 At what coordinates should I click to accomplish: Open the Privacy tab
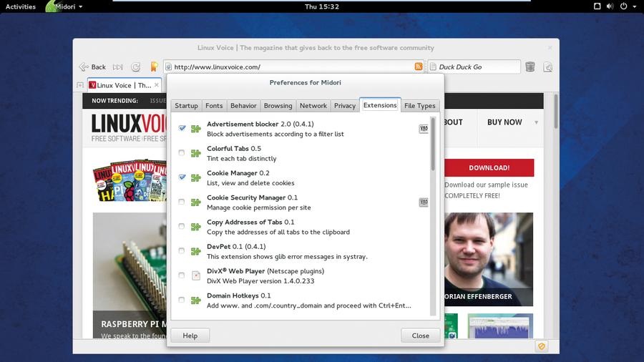coord(345,105)
